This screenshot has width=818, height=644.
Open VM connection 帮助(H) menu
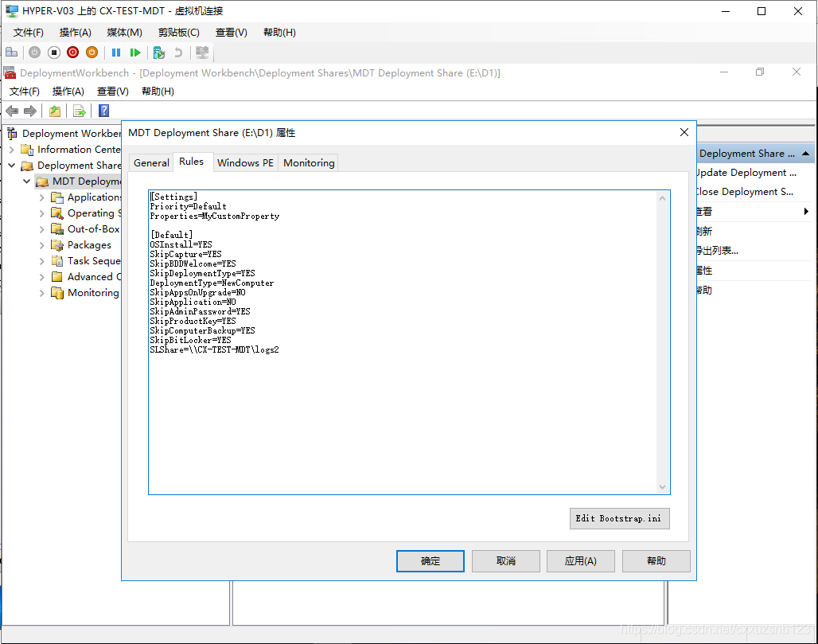coord(279,33)
